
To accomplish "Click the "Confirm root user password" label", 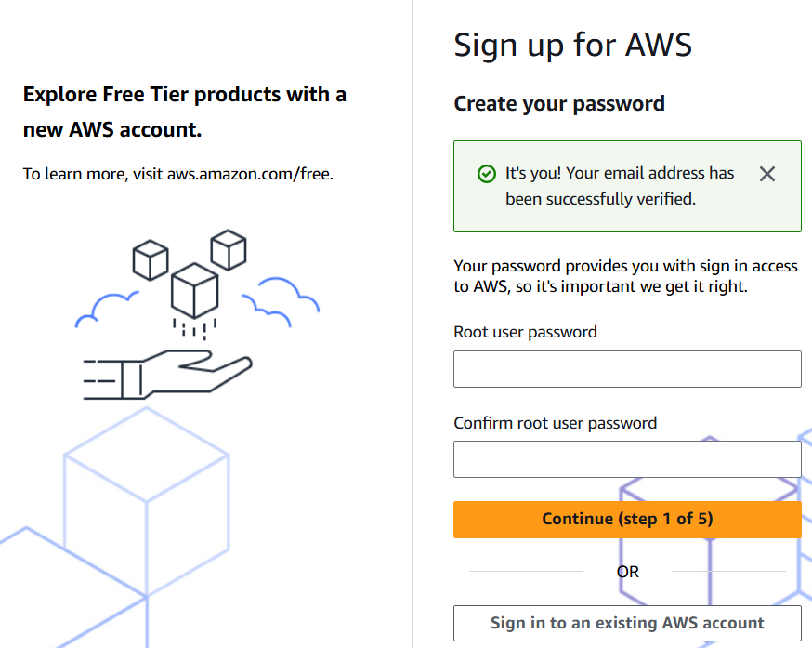I will coord(555,423).
